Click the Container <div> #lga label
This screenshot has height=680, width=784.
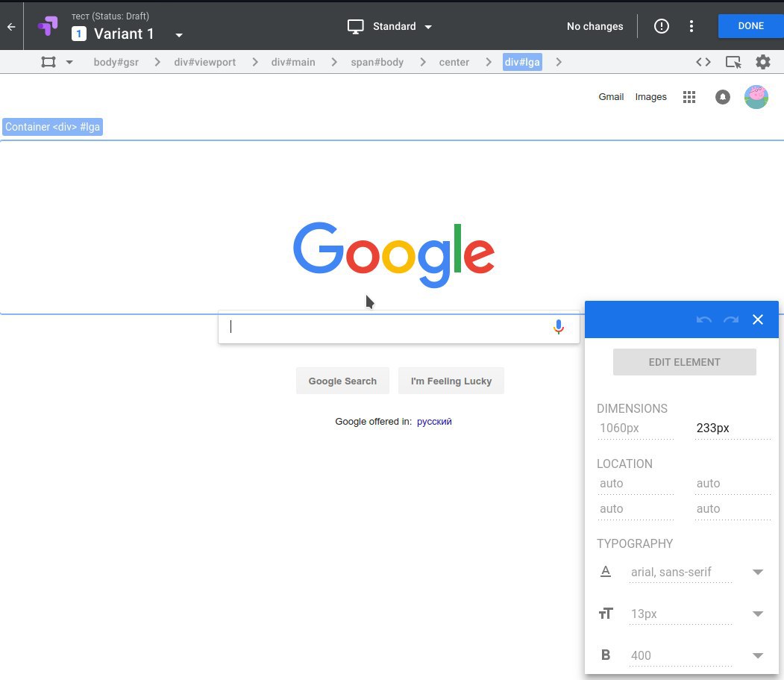52,127
